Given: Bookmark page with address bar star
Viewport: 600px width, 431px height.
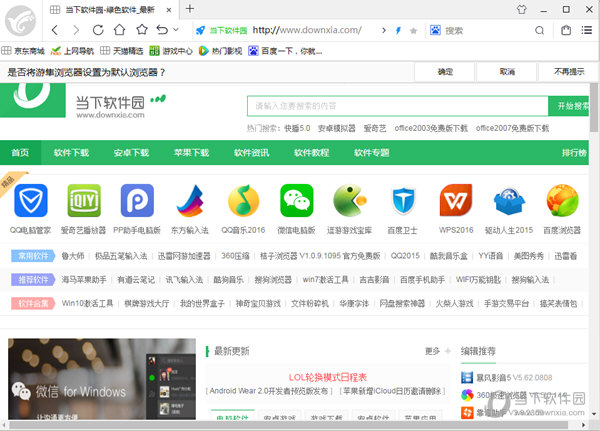Looking at the screenshot, I should (414, 31).
